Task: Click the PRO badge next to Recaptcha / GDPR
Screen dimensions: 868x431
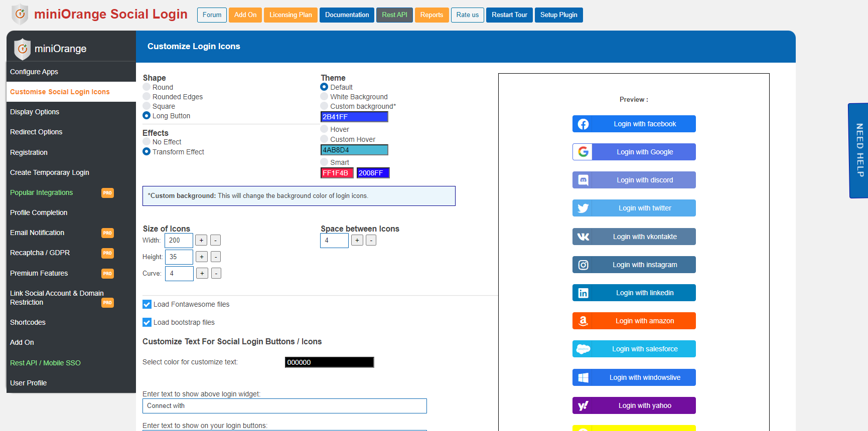Action: pyautogui.click(x=107, y=253)
